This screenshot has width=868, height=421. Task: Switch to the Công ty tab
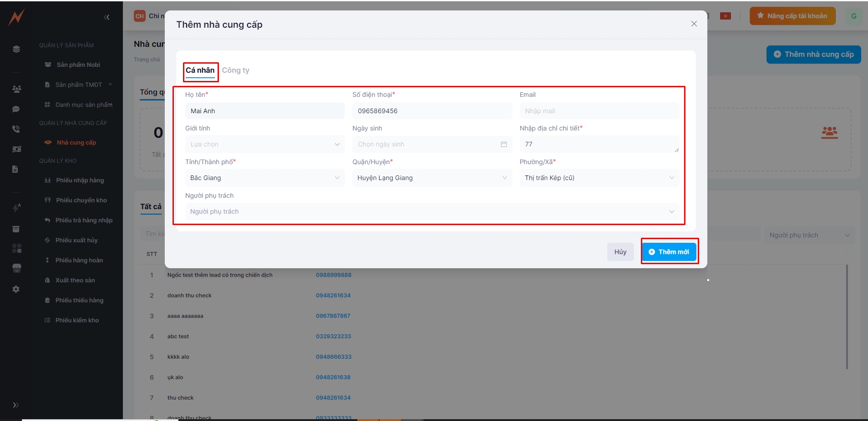click(x=235, y=70)
